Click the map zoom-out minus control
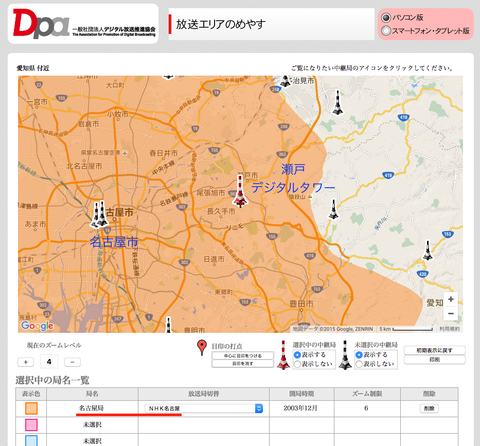 [451, 314]
